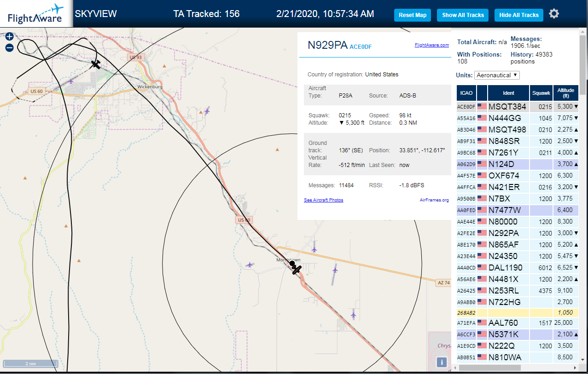Select MSQT498 aircraft row
Viewport: 588px width, 374px height.
[518, 129]
